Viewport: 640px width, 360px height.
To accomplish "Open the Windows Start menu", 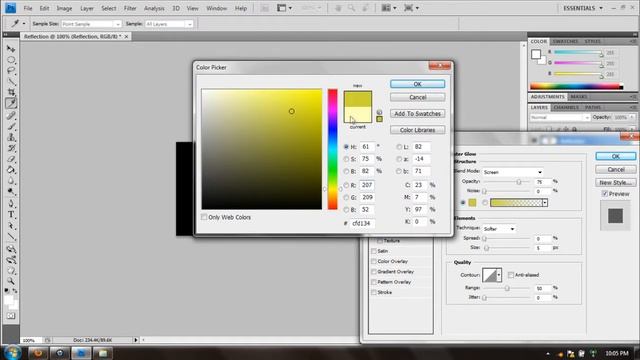I will pyautogui.click(x=13, y=352).
